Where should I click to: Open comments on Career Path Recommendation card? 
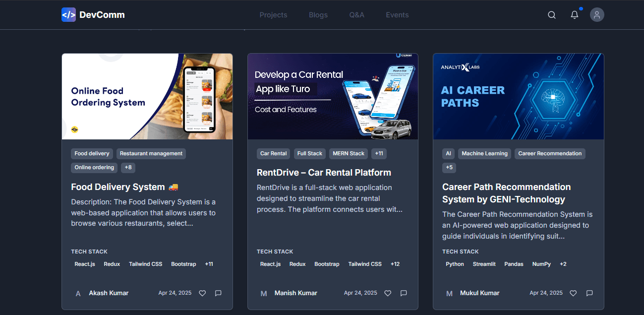click(589, 293)
